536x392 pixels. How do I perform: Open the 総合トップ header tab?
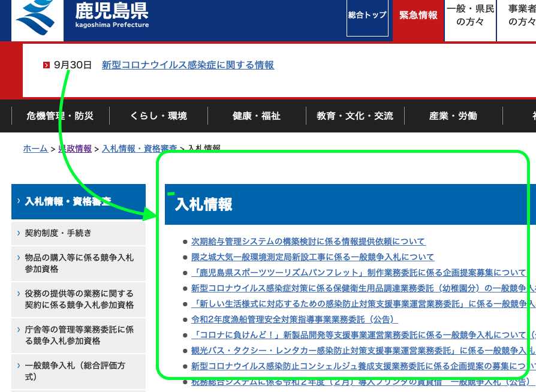(x=367, y=16)
